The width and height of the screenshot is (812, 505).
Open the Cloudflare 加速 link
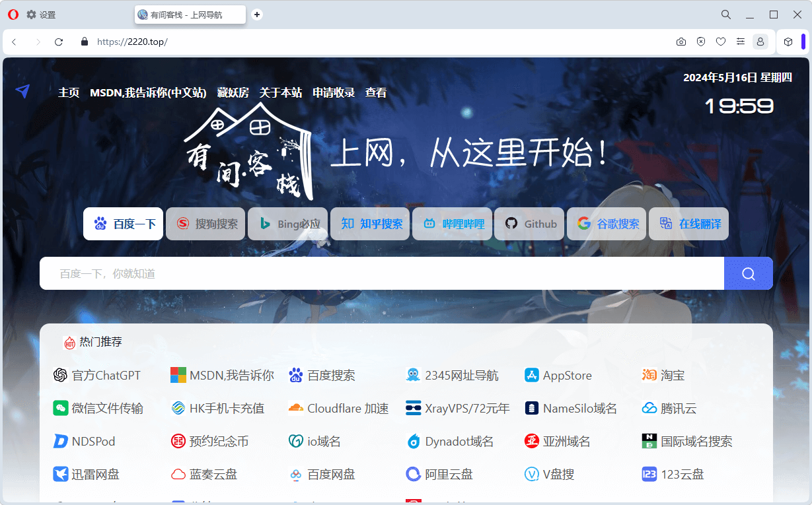tap(339, 409)
